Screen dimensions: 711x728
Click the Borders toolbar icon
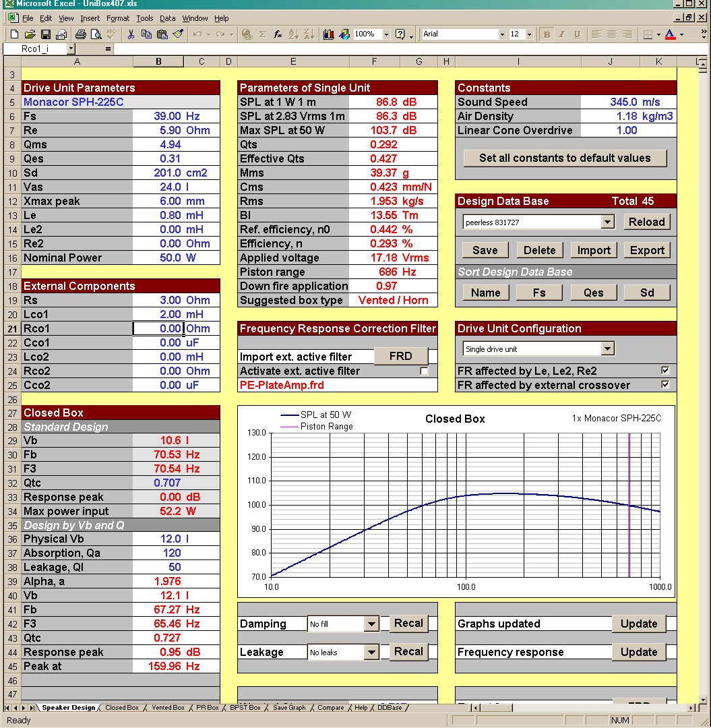(648, 34)
